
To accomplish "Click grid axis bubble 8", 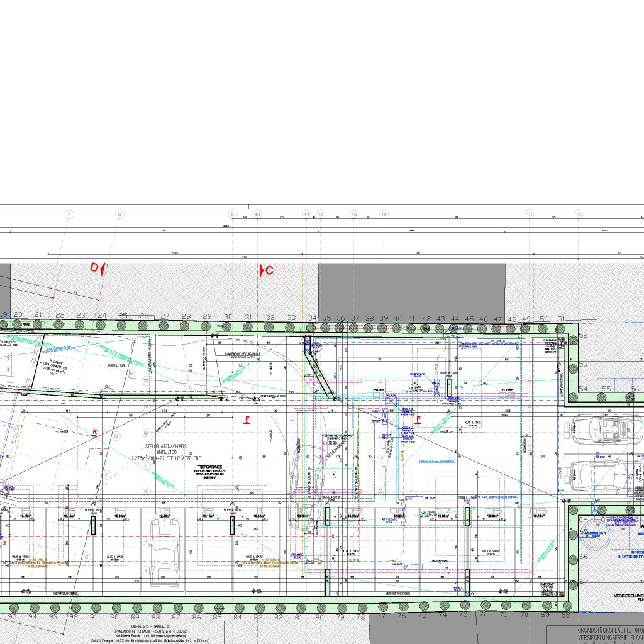I will coord(119,214).
